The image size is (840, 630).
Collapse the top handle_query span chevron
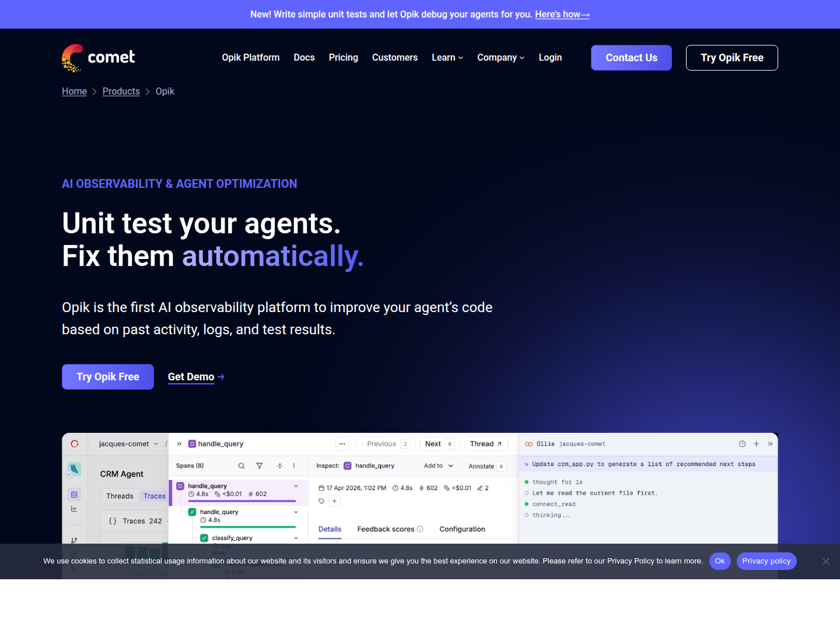click(296, 486)
